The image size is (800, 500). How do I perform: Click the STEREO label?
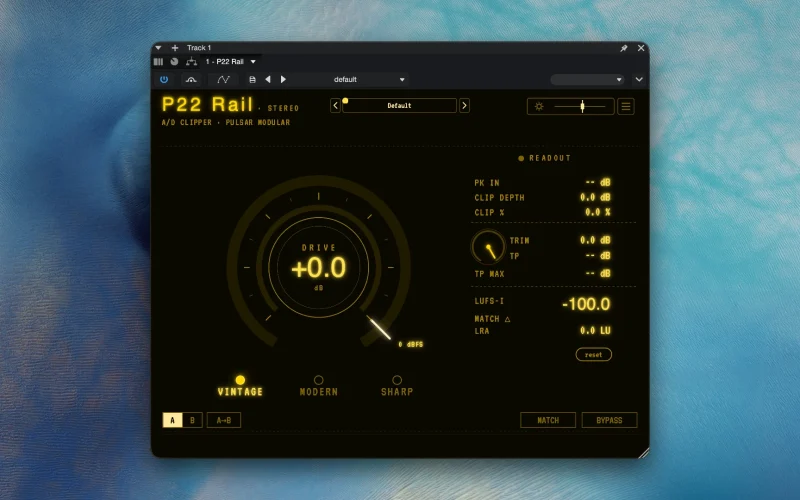pos(283,108)
